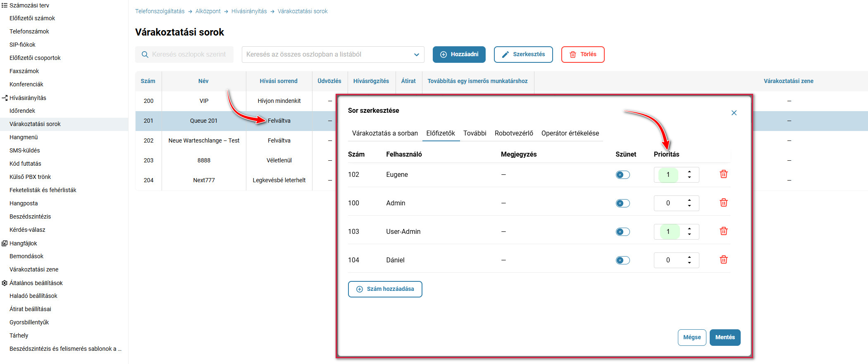868x364 pixels.
Task: Open Várakoztatási zene in sidebar
Action: click(34, 269)
